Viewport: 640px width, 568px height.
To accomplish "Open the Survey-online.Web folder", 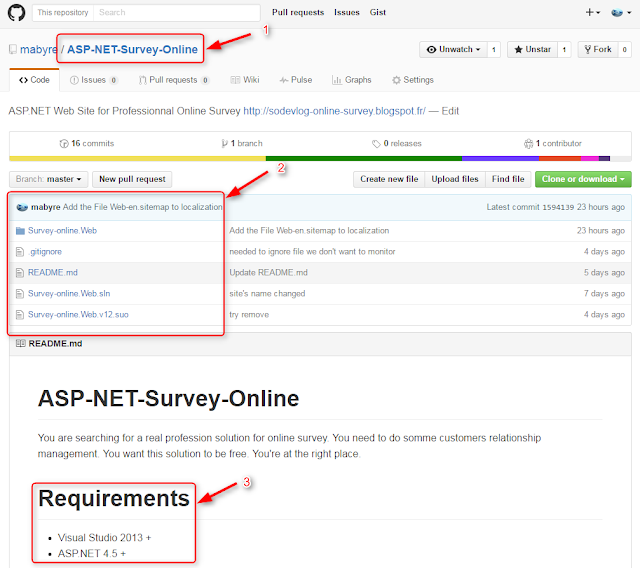I will (62, 231).
